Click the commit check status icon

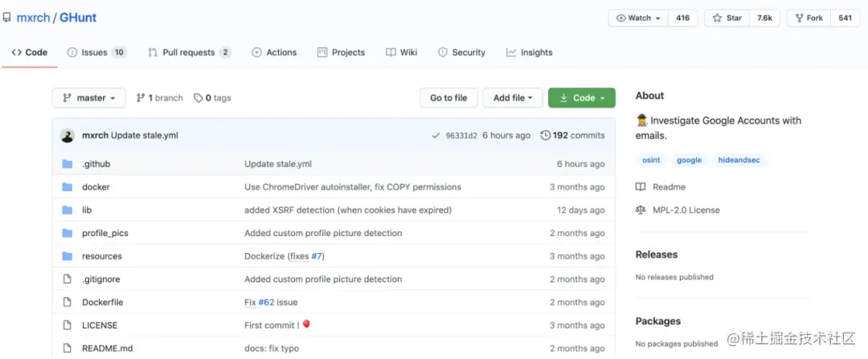[x=436, y=136]
